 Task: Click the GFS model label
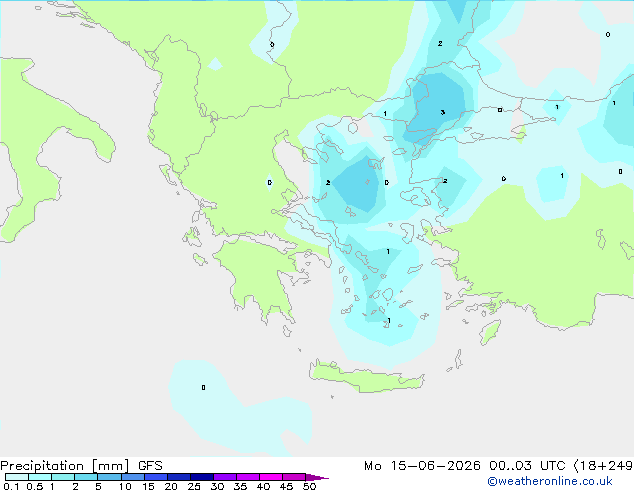(x=150, y=466)
